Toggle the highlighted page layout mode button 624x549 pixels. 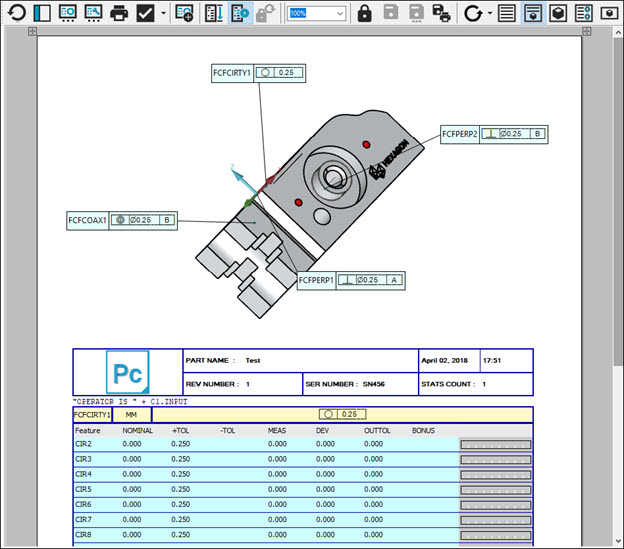click(240, 13)
